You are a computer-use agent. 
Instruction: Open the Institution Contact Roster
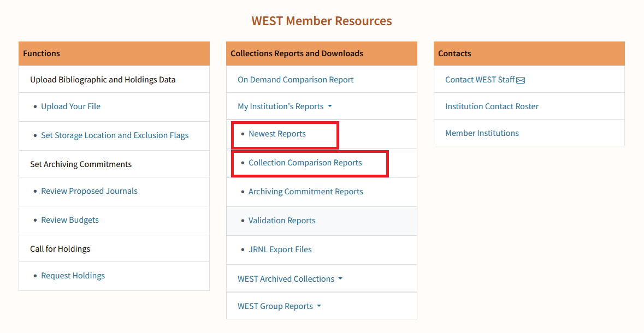click(492, 106)
